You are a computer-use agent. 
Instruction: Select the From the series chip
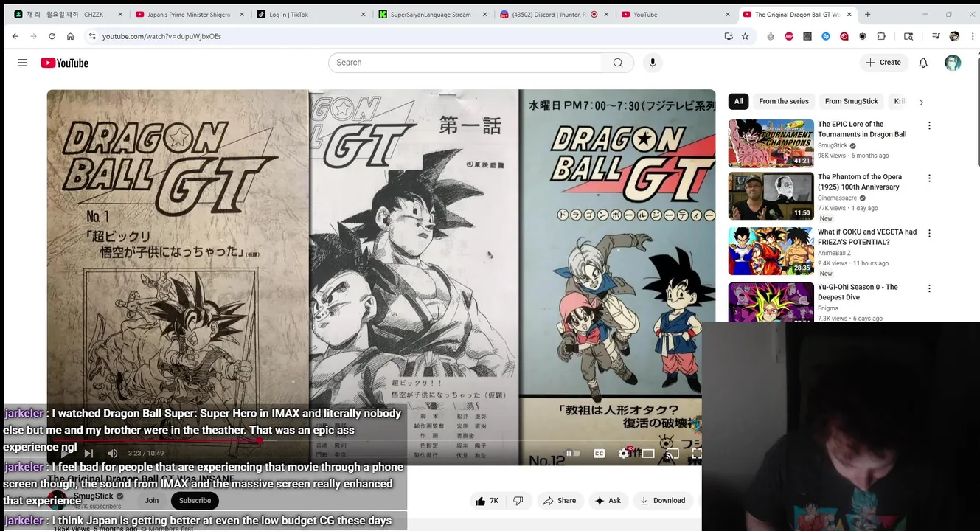784,101
